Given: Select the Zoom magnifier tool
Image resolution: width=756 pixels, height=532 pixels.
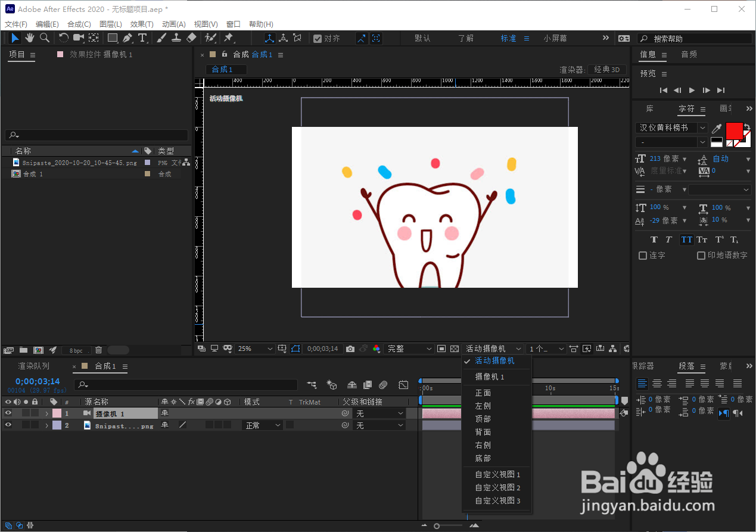Looking at the screenshot, I should pos(45,38).
